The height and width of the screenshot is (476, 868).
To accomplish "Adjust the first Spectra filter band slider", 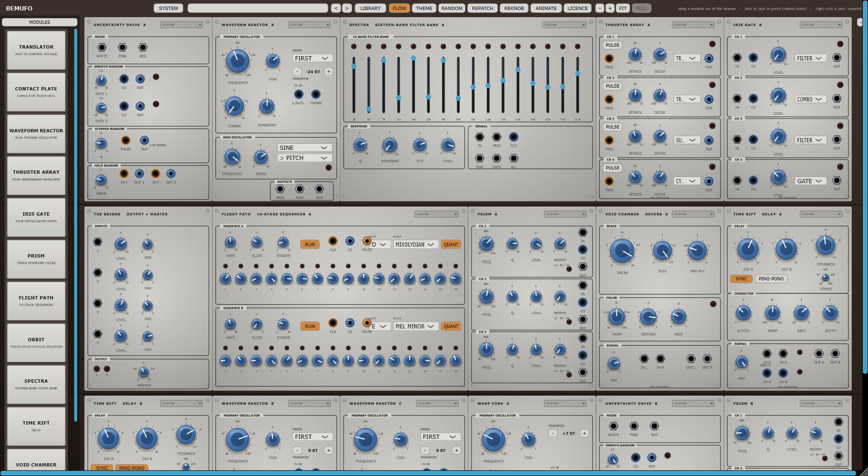I will [x=354, y=85].
